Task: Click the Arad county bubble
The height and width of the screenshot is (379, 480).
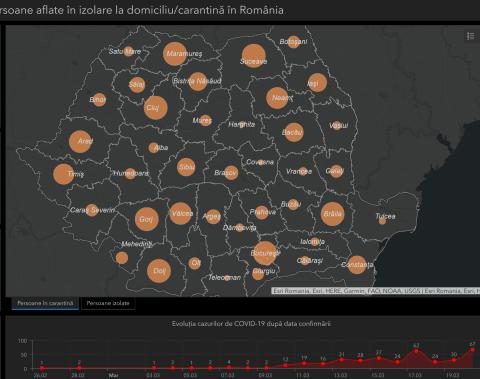Action: tap(80, 141)
